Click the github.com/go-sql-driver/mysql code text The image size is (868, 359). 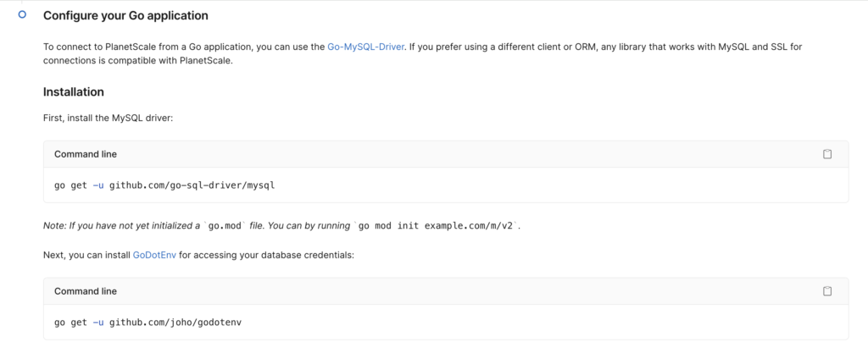click(x=192, y=185)
